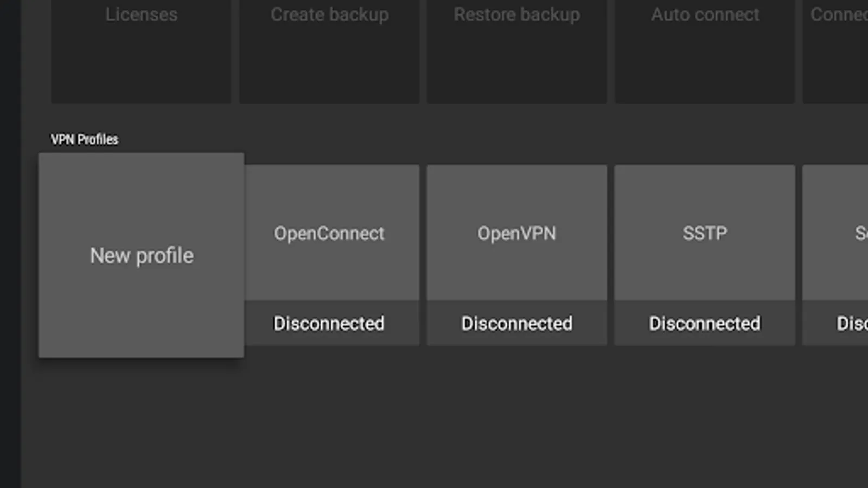Viewport: 868px width, 488px height.
Task: Click the empty area beneath the SSTP card
Action: point(705,418)
